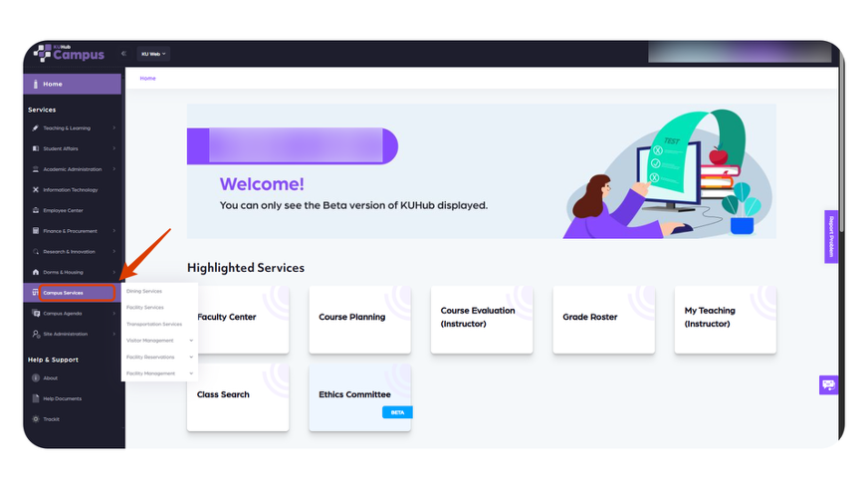Open the KU Web dropdown
868x489 pixels.
[x=153, y=54]
